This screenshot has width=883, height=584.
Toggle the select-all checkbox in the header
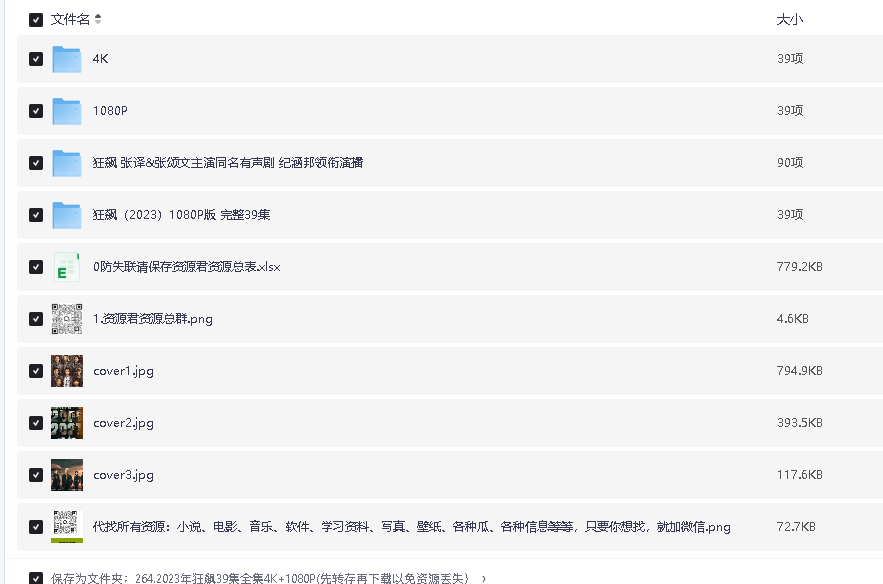(35, 18)
